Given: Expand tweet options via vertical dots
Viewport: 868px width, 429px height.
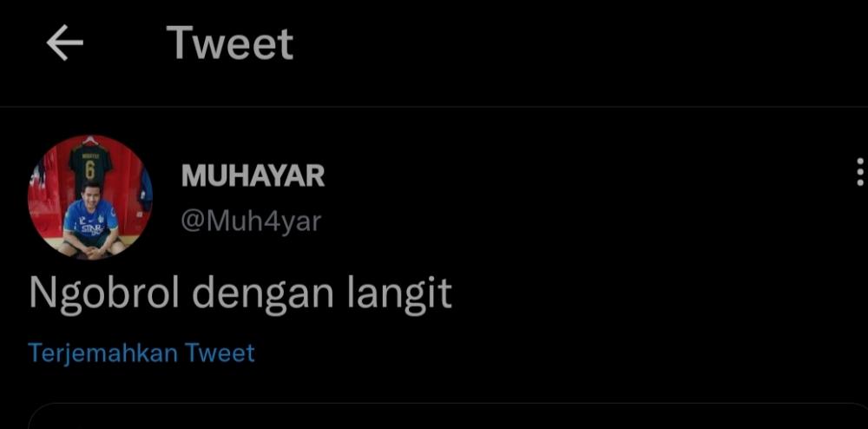Looking at the screenshot, I should tap(859, 172).
